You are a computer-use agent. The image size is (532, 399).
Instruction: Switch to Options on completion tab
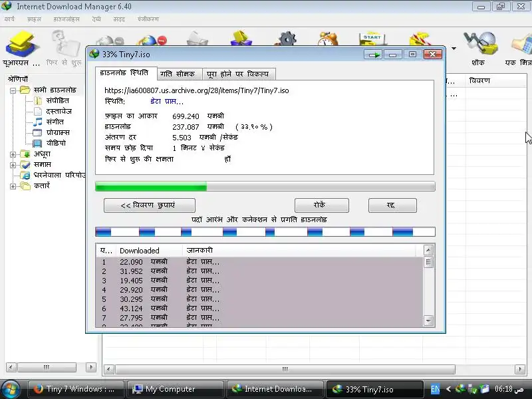tap(239, 74)
